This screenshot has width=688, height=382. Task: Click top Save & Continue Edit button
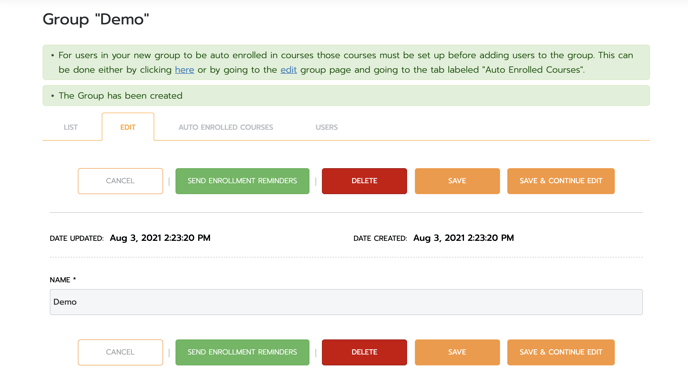[x=561, y=181]
